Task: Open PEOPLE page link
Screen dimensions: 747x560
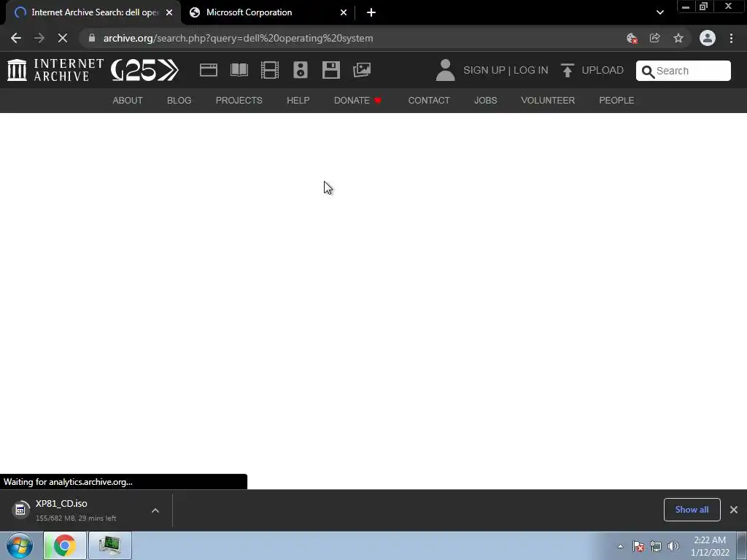Action: click(x=616, y=101)
